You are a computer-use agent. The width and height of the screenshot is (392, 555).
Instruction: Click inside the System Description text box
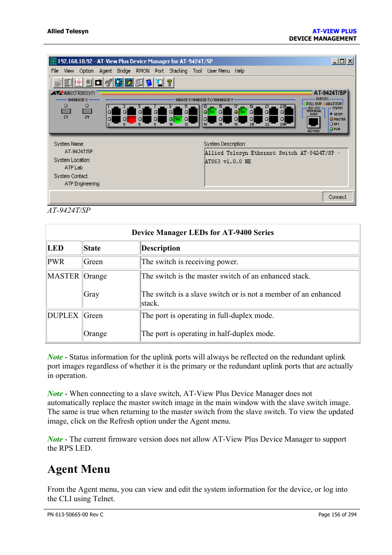pos(276,167)
